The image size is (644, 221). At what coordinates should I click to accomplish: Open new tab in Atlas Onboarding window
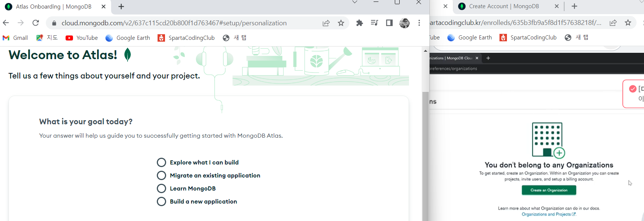point(121,7)
